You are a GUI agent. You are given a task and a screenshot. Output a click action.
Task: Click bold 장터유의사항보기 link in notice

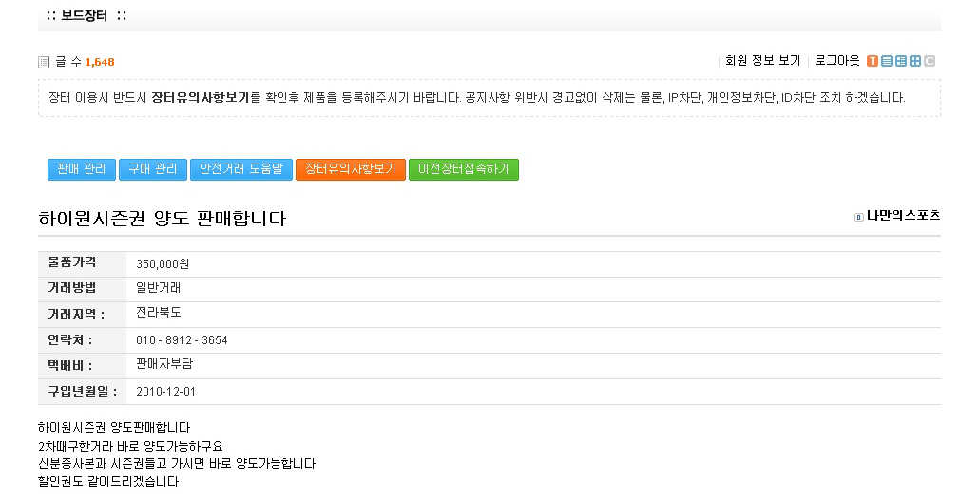(200, 98)
